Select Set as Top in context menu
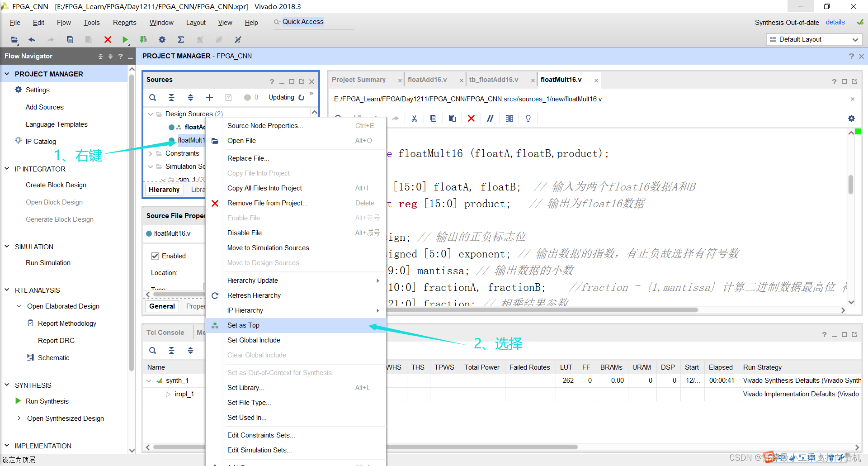This screenshot has height=466, width=868. [296, 325]
